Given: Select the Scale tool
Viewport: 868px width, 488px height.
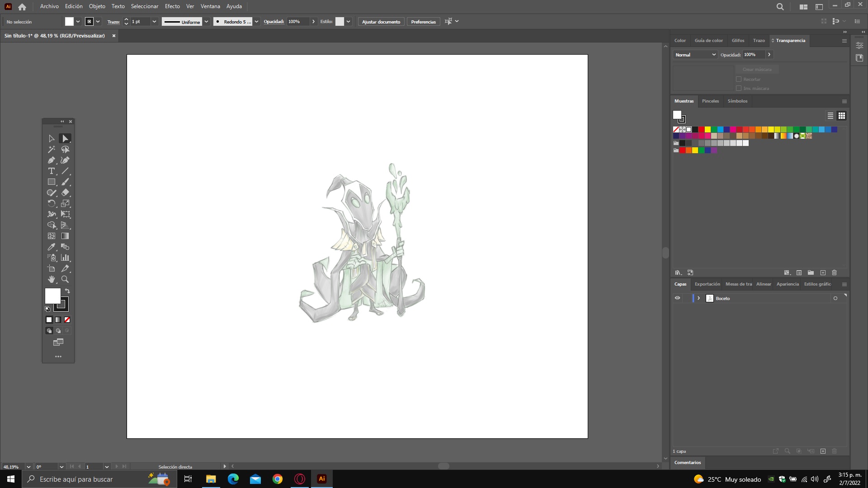Looking at the screenshot, I should (x=65, y=203).
